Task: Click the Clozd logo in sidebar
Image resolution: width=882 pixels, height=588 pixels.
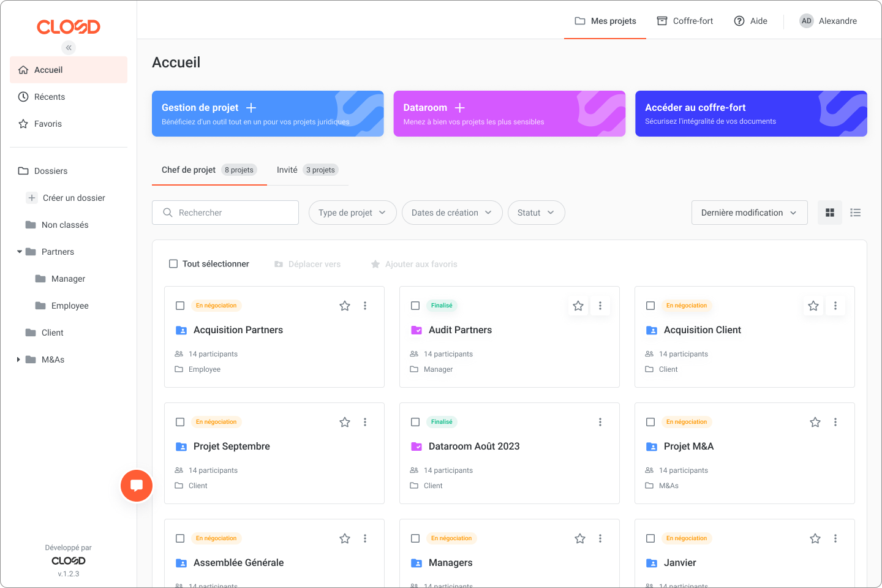Action: 68,26
